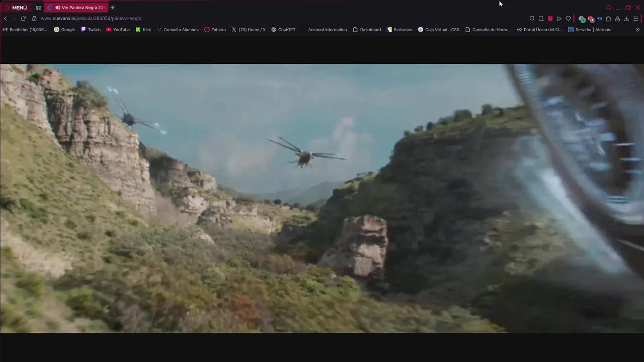Open a new tab with plus button

[x=112, y=8]
